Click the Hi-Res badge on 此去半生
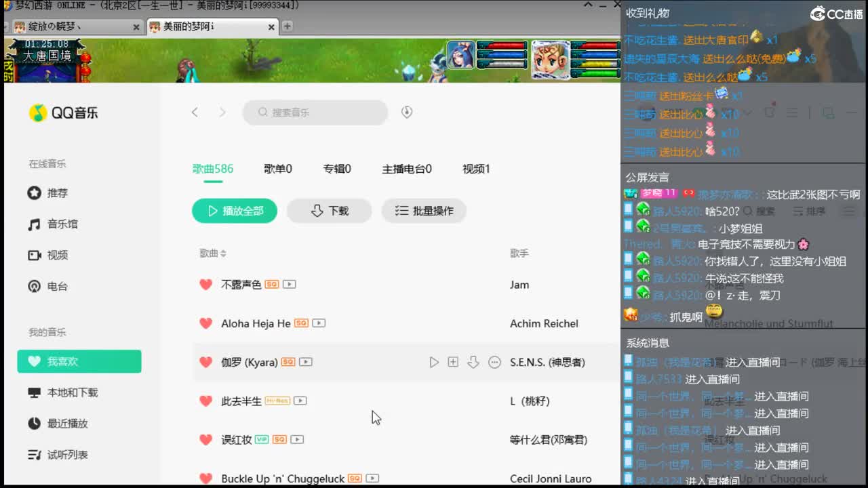This screenshot has height=488, width=868. point(277,401)
